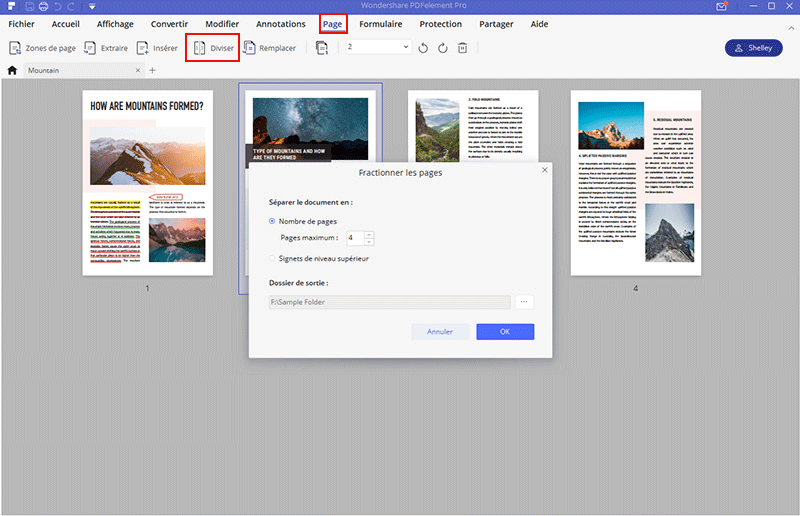The height and width of the screenshot is (516, 800).
Task: Switch to the Modifier tab
Action: (x=222, y=24)
